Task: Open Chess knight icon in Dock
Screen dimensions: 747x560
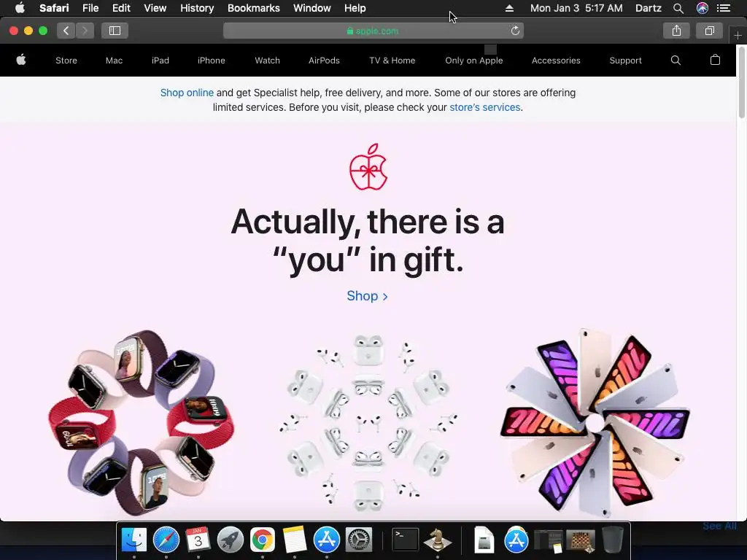Action: [x=438, y=540]
